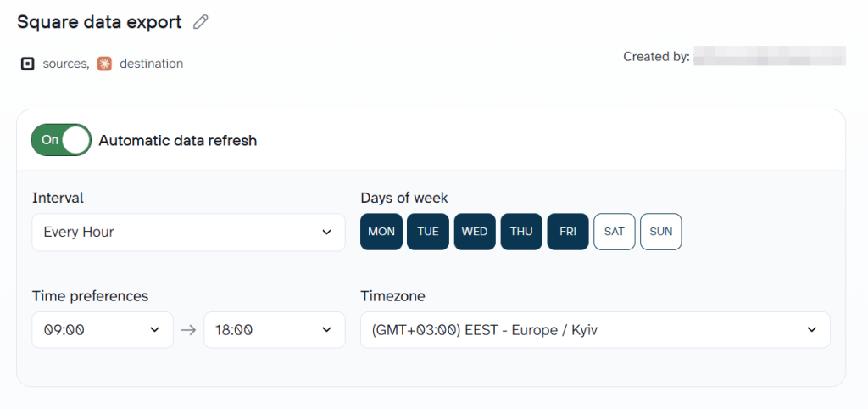The image size is (868, 409).
Task: Click the destination link text
Action: click(x=151, y=64)
